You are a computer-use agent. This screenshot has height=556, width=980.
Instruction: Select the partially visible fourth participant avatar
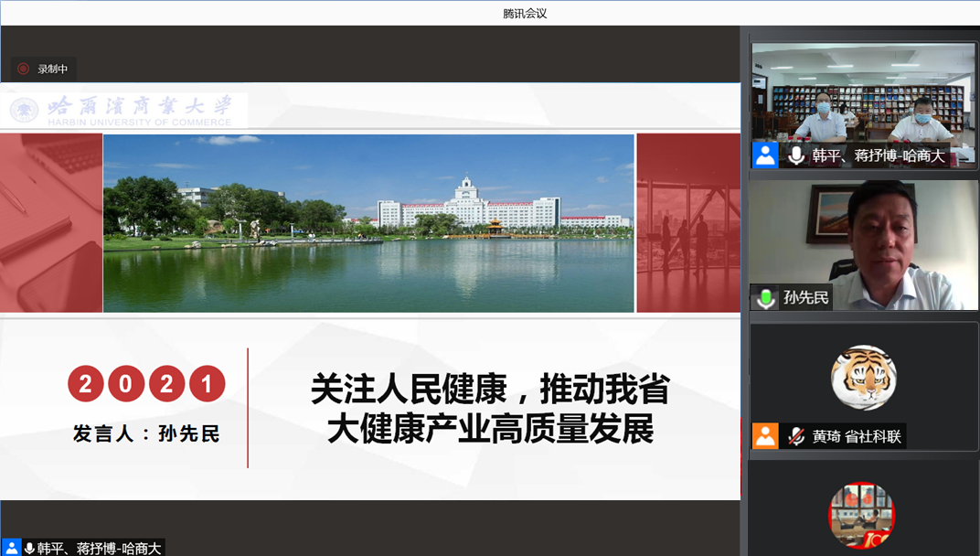861,517
